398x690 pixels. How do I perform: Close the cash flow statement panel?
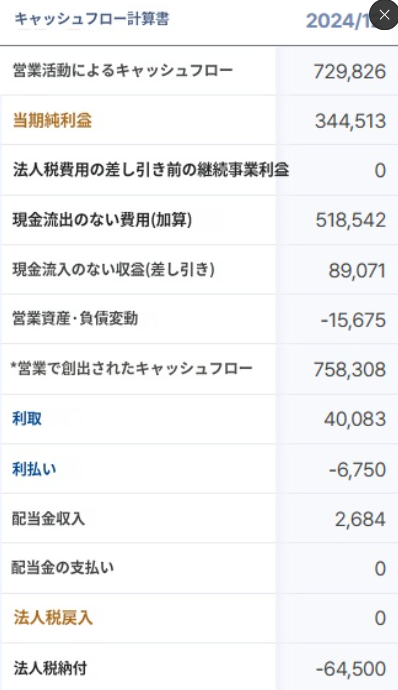coord(384,15)
